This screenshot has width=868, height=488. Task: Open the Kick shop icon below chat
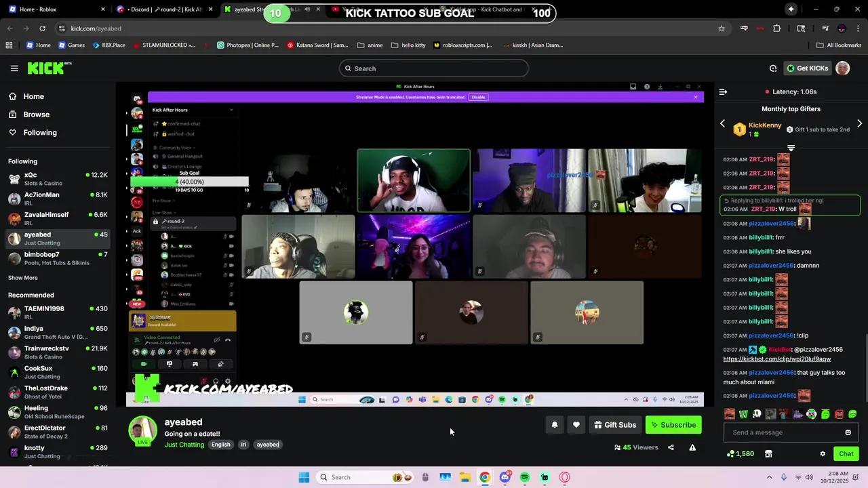[768, 454]
